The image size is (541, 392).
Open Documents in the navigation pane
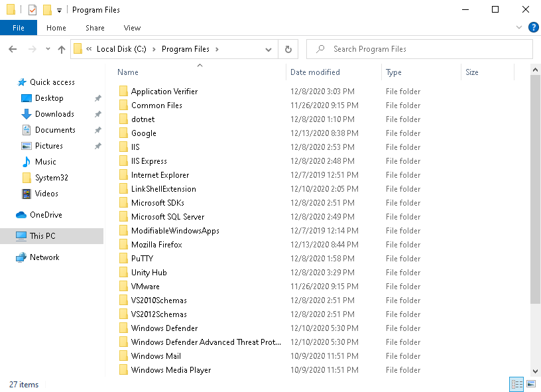(x=55, y=130)
